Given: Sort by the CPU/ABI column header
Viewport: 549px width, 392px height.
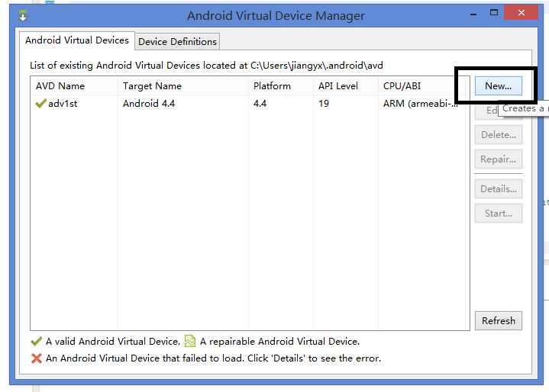Looking at the screenshot, I should [x=424, y=86].
